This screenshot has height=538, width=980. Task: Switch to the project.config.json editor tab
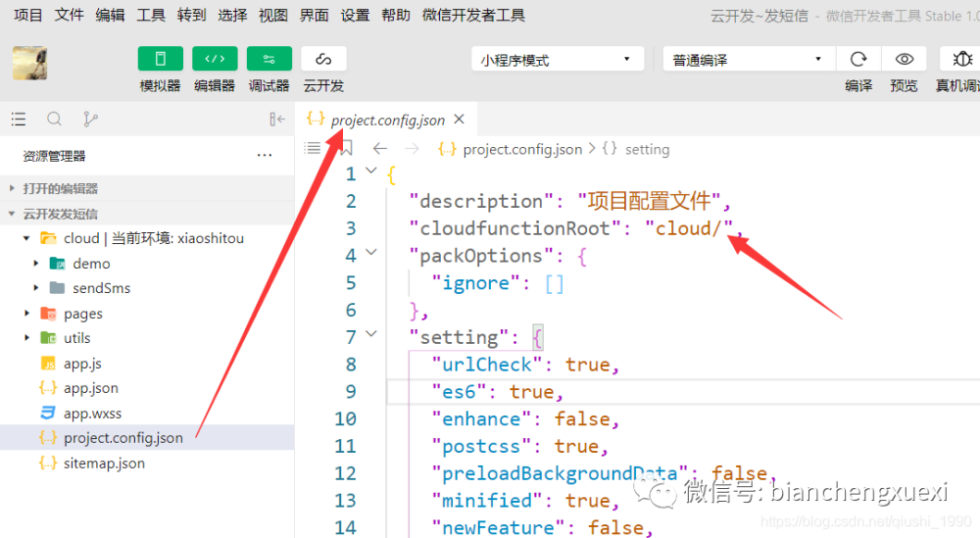(x=386, y=120)
